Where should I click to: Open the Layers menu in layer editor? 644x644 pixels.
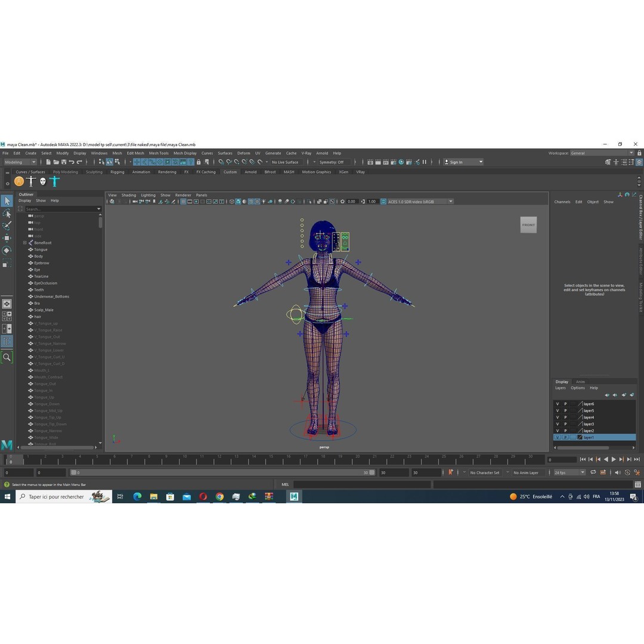(560, 388)
